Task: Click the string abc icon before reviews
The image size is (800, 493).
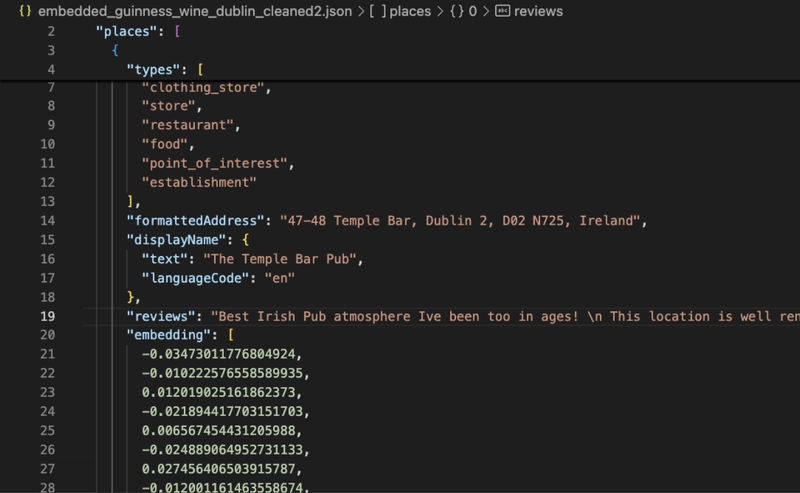Action: click(x=503, y=11)
